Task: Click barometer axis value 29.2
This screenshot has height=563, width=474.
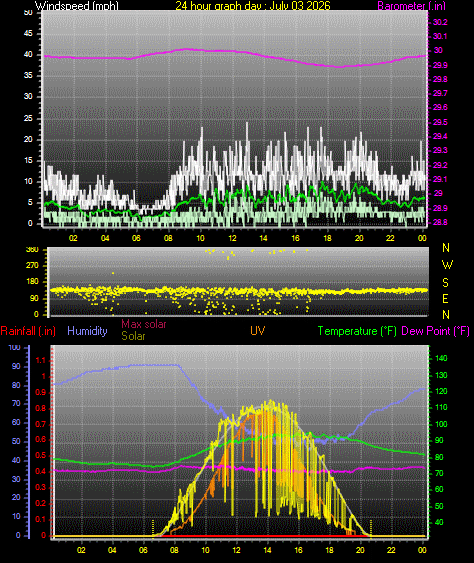Action: (440, 165)
